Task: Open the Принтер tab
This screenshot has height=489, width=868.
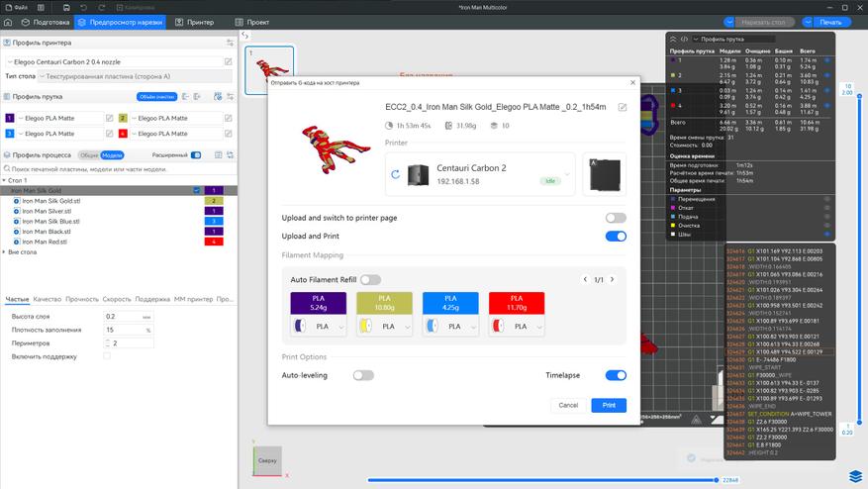Action: coord(194,22)
